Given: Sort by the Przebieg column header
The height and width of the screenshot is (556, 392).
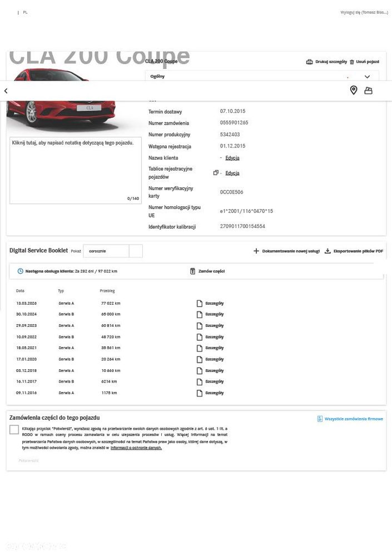Looking at the screenshot, I should [107, 291].
